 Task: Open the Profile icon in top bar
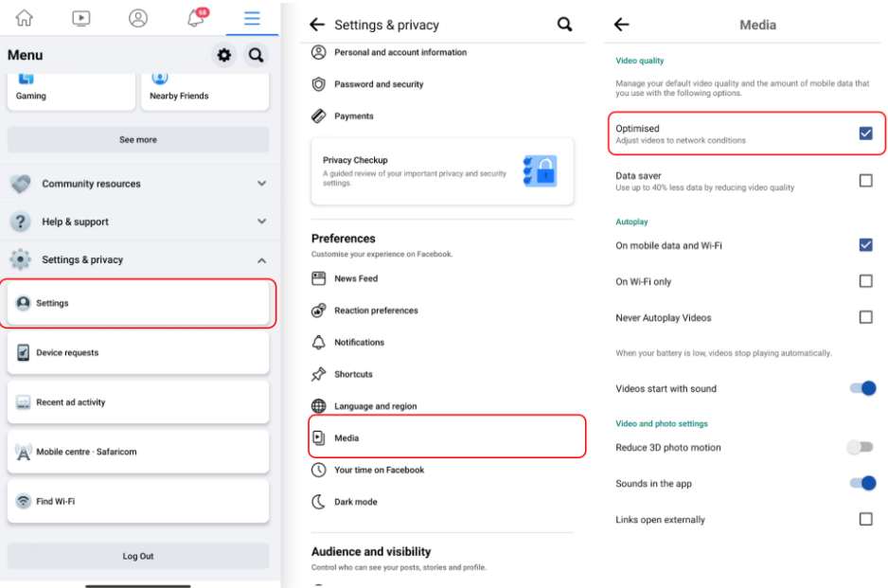pyautogui.click(x=138, y=18)
